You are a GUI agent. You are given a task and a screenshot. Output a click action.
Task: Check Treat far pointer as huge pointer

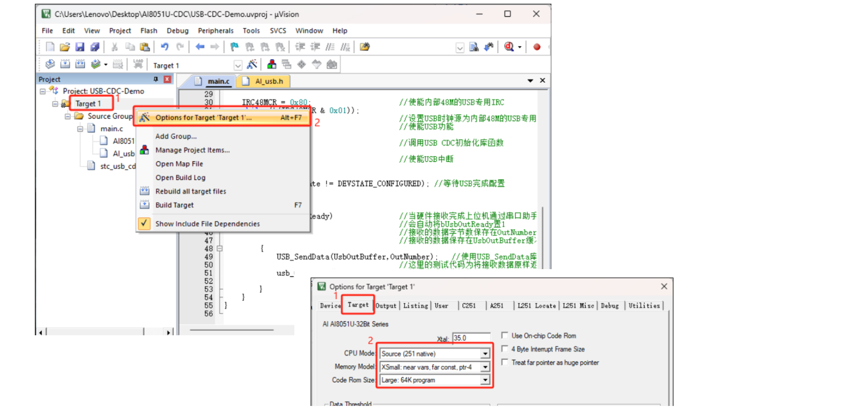(504, 362)
